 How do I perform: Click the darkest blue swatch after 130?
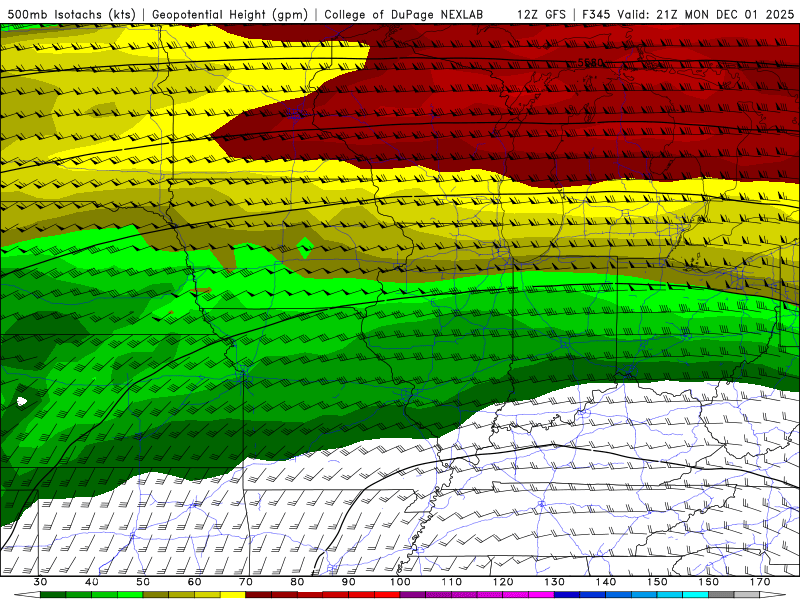pyautogui.click(x=567, y=595)
